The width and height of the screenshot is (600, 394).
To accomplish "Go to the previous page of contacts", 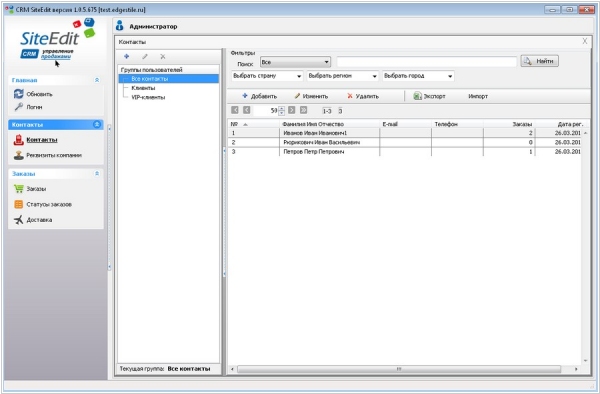I will [x=246, y=110].
